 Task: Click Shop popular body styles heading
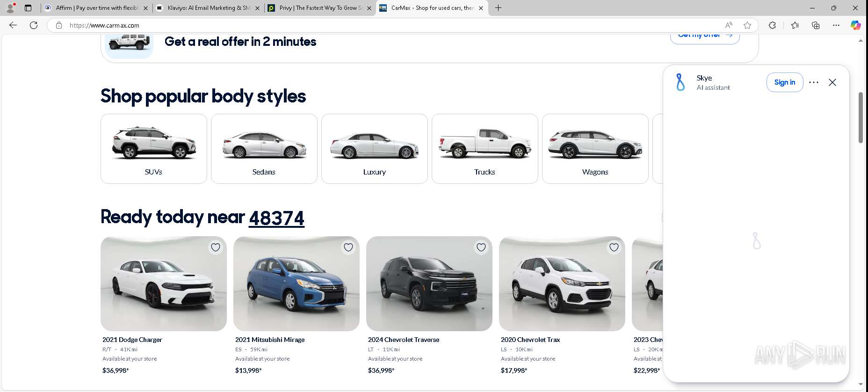pyautogui.click(x=203, y=96)
